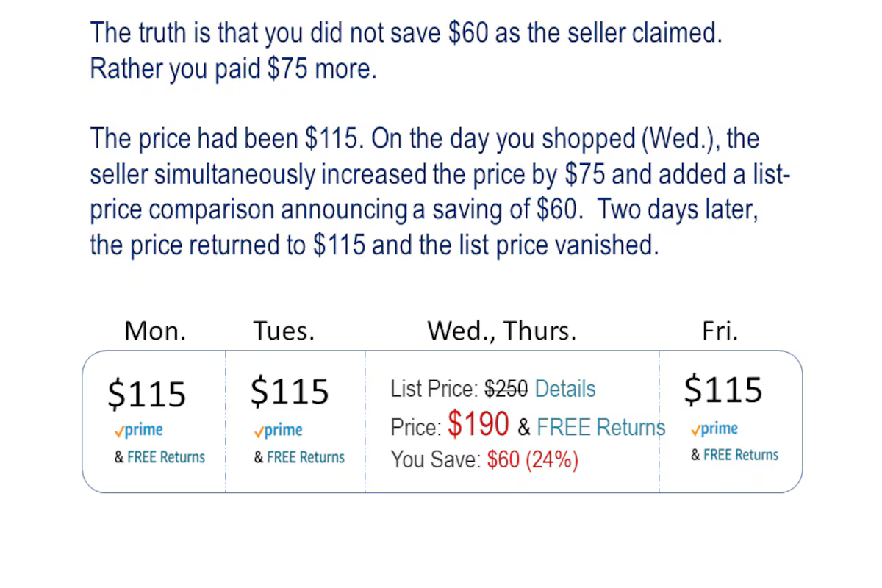Click FREE Returns link in Monday column
This screenshot has width=882, height=588.
point(166,457)
